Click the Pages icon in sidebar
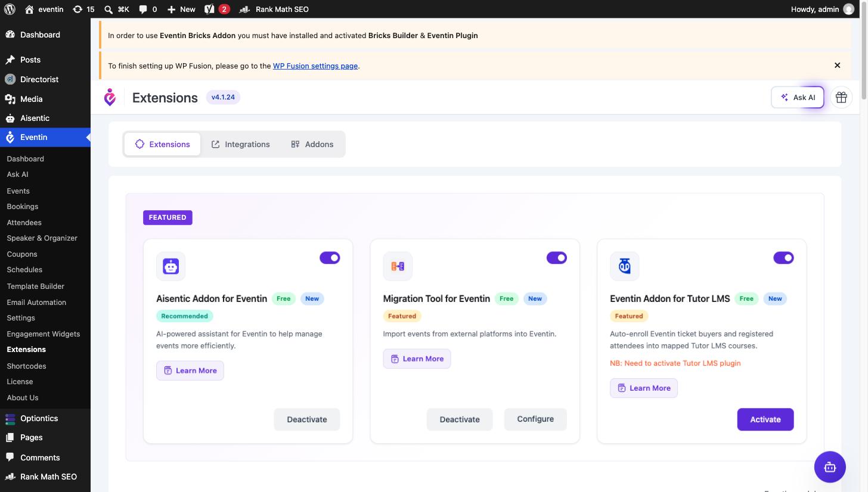This screenshot has width=868, height=492. click(10, 437)
